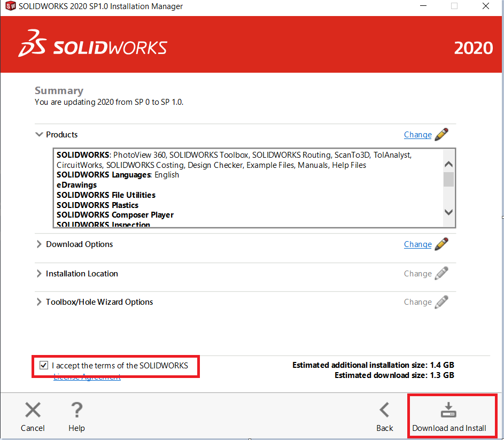The width and height of the screenshot is (504, 440).
Task: Click the pencil icon beside Products Change
Action: click(441, 134)
